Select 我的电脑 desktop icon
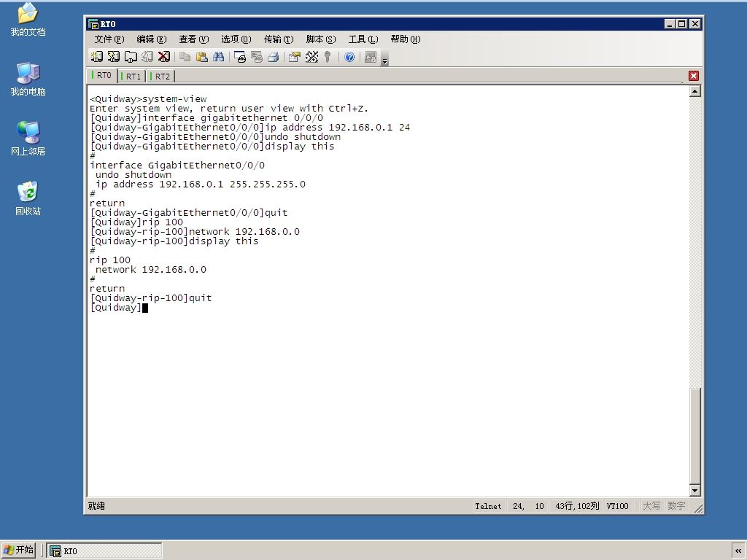This screenshot has width=747, height=560. (x=28, y=79)
